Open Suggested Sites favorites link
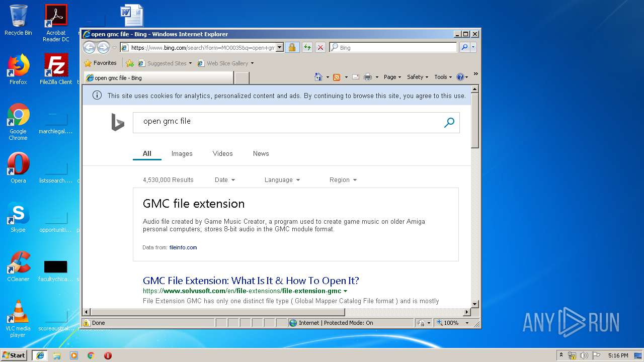 (x=166, y=63)
